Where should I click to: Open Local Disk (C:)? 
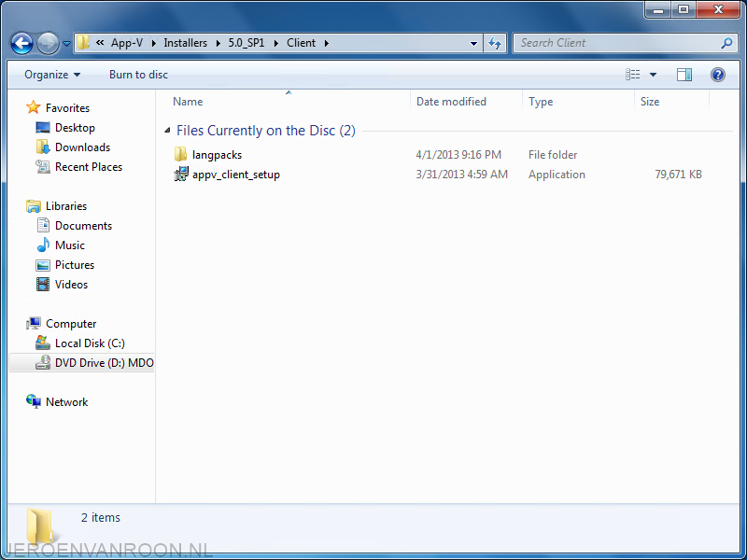tap(90, 343)
